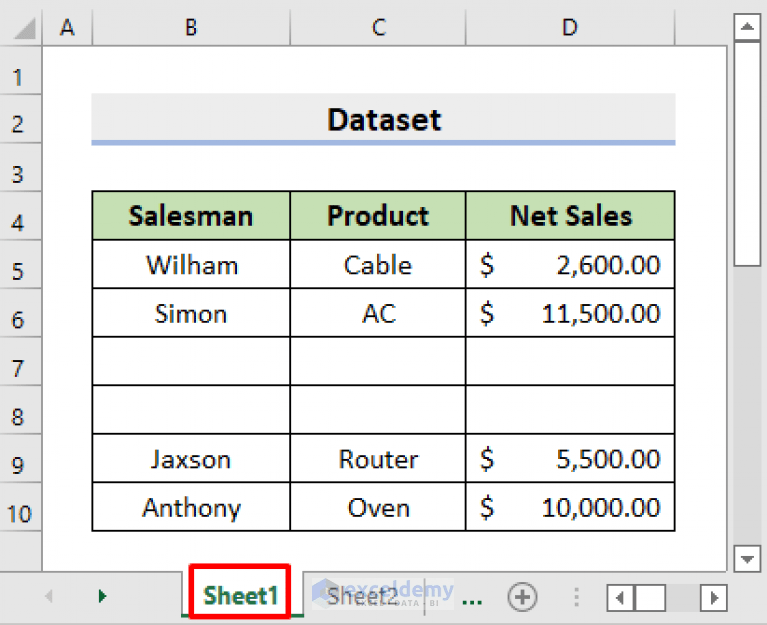Viewport: 767px width, 625px height.
Task: Select cell with $5,500.00
Action: 570,459
